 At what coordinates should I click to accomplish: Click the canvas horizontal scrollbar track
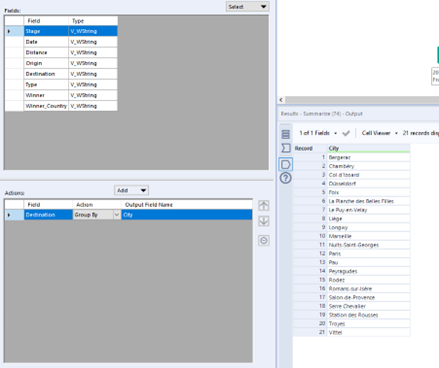click(x=362, y=100)
